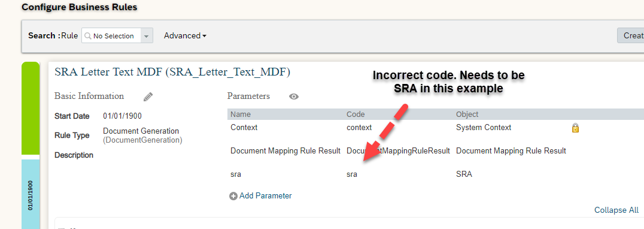
Task: Click the pencil icon to edit Basic Information
Action: [148, 97]
